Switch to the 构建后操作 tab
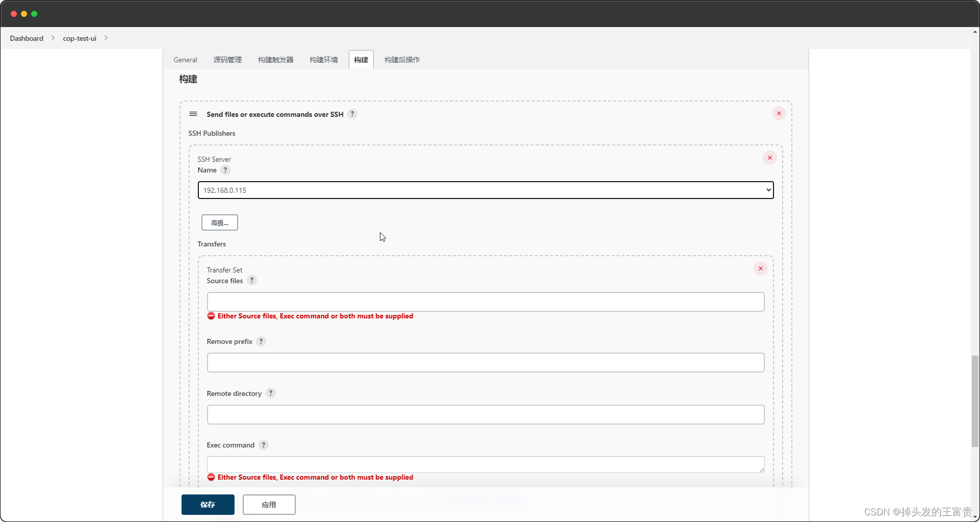The width and height of the screenshot is (980, 522). [401, 60]
